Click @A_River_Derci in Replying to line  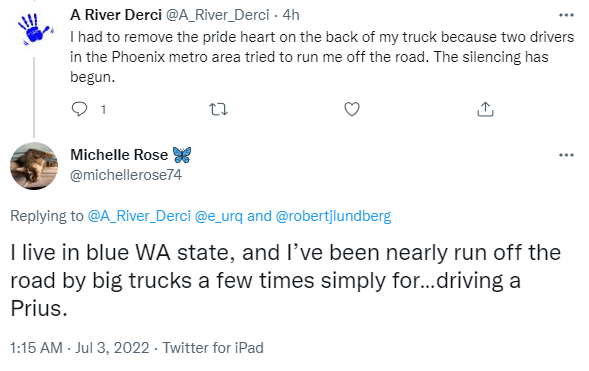point(139,216)
